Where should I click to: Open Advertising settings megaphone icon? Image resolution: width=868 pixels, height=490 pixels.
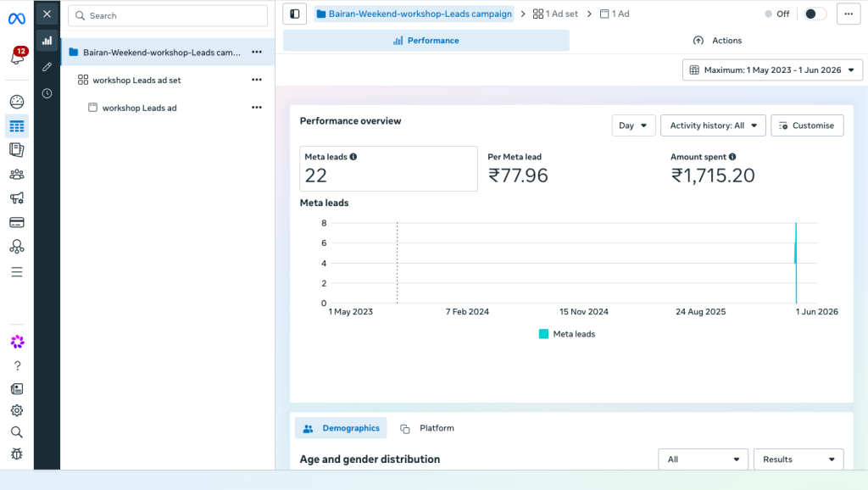(x=17, y=198)
